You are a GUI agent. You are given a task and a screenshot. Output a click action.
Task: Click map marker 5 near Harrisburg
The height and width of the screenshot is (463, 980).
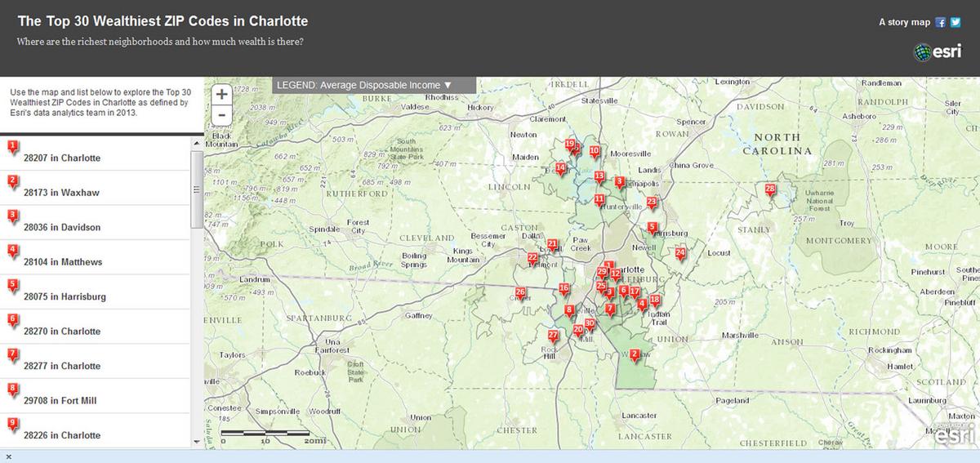click(x=652, y=229)
